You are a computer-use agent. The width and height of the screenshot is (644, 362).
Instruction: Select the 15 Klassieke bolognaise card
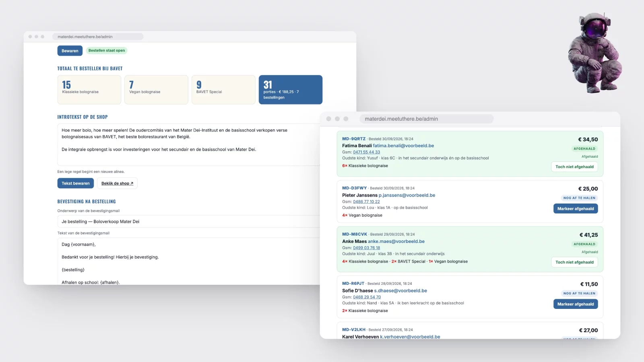tap(89, 90)
